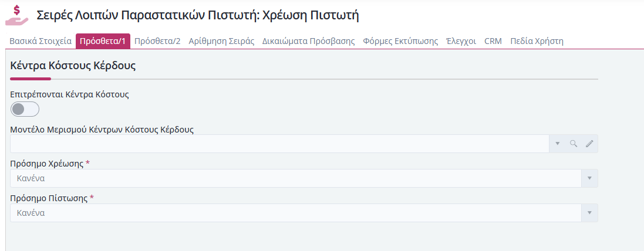Open the Πρόσημο Πίστωσης dropdown arrow

(589, 213)
